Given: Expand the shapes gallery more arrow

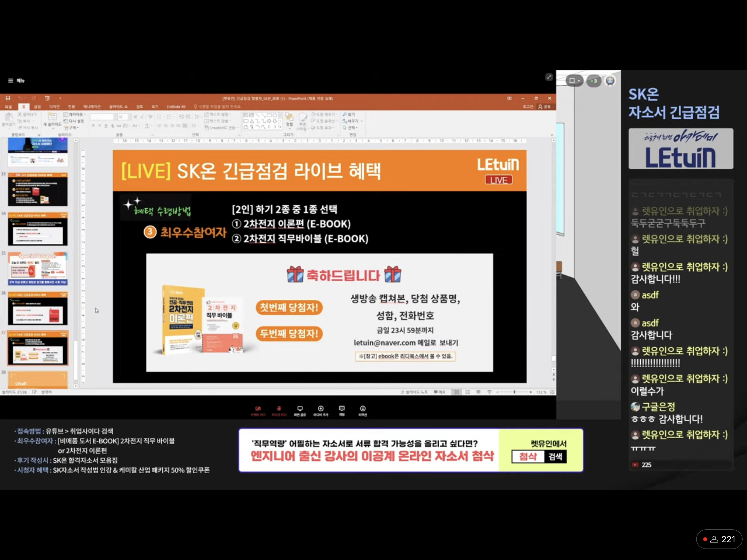Looking at the screenshot, I should pyautogui.click(x=280, y=127).
